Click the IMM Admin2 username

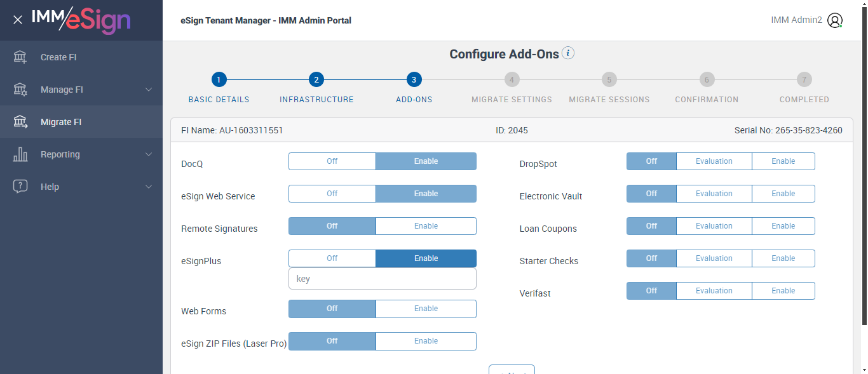[x=796, y=20]
